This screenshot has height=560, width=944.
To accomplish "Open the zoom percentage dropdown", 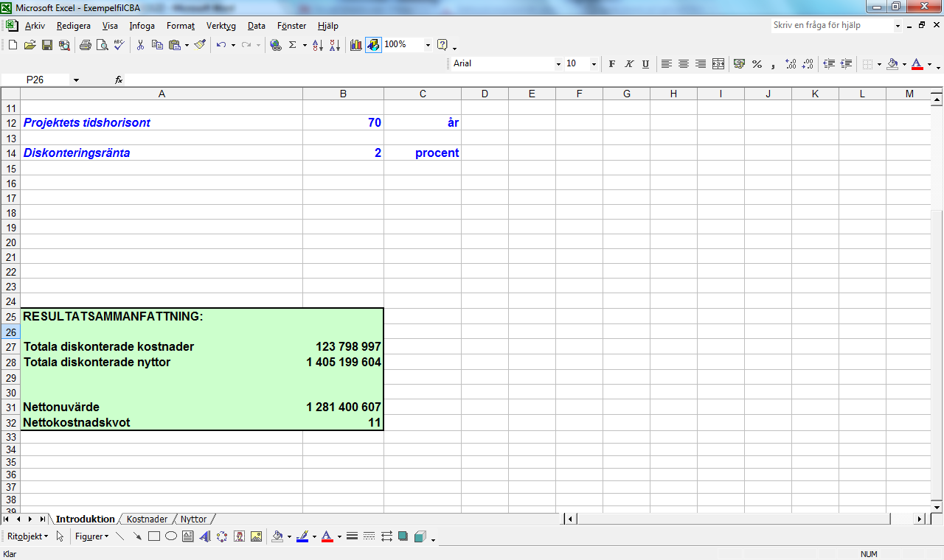I will pyautogui.click(x=428, y=45).
